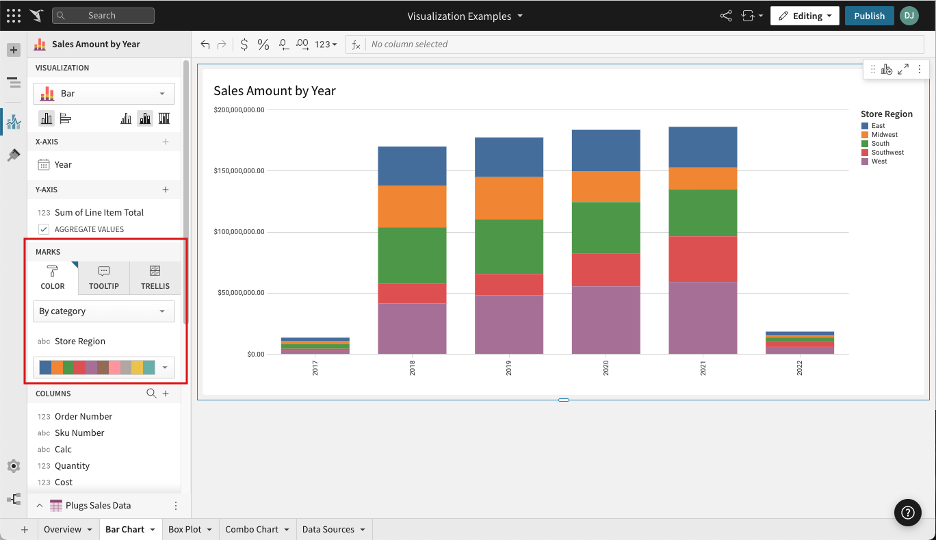
Task: Click the search columns magnifier icon
Action: click(152, 394)
